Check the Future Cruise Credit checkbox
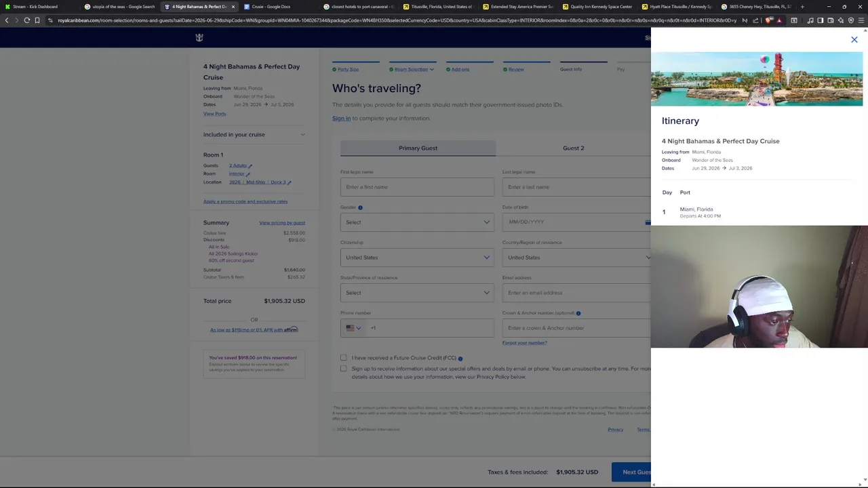The image size is (868, 488). click(343, 358)
